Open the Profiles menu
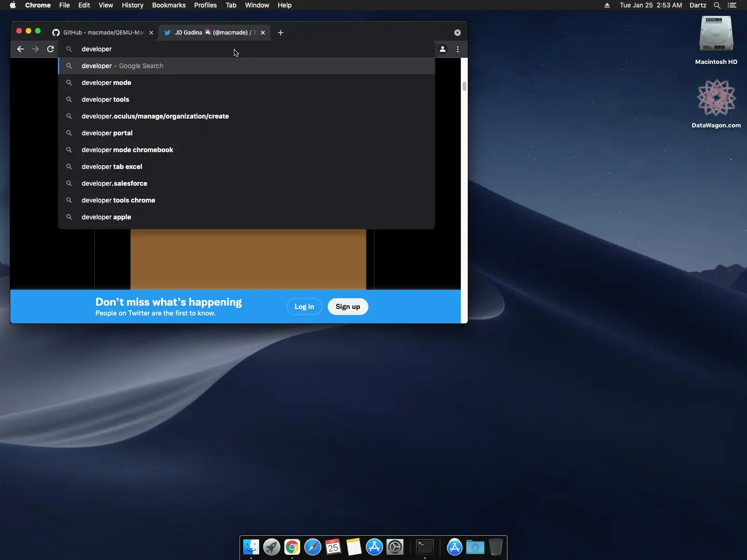 205,5
